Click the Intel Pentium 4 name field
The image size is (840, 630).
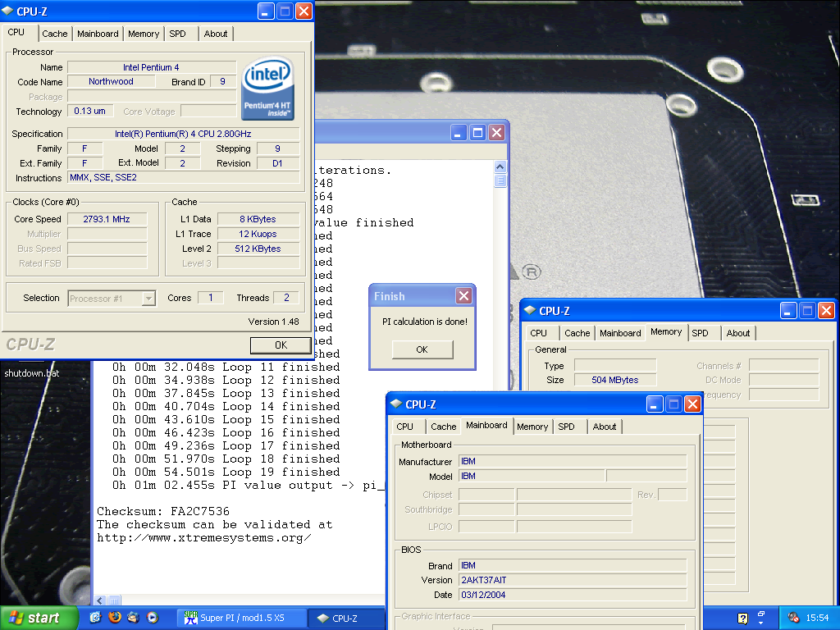click(152, 67)
